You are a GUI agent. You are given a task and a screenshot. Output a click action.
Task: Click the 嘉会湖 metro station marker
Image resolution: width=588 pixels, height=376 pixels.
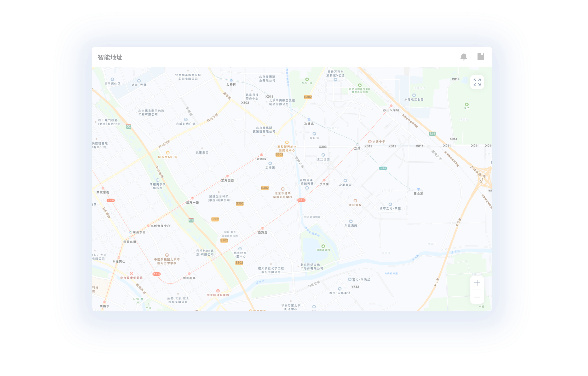coord(418,189)
